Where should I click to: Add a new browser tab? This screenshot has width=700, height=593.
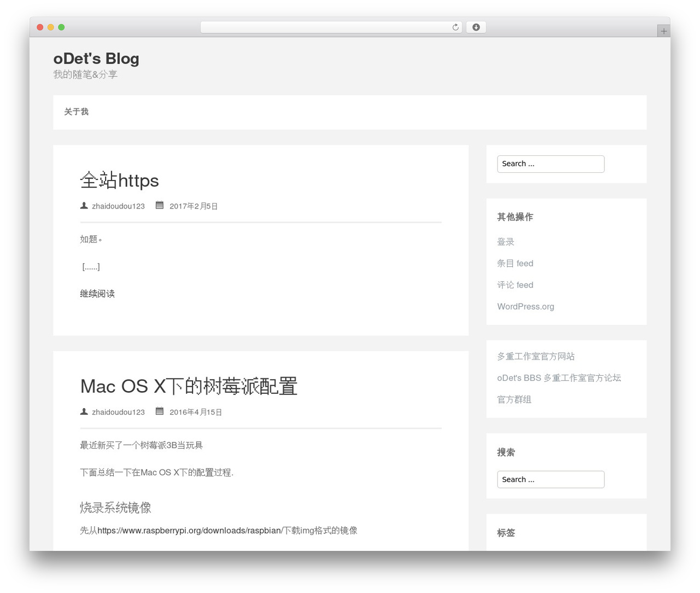[x=663, y=31]
